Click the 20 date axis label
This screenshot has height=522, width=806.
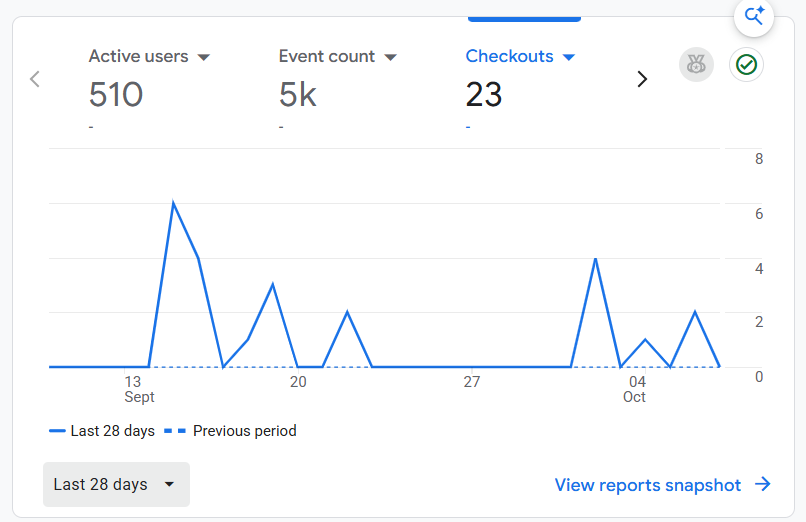[298, 382]
